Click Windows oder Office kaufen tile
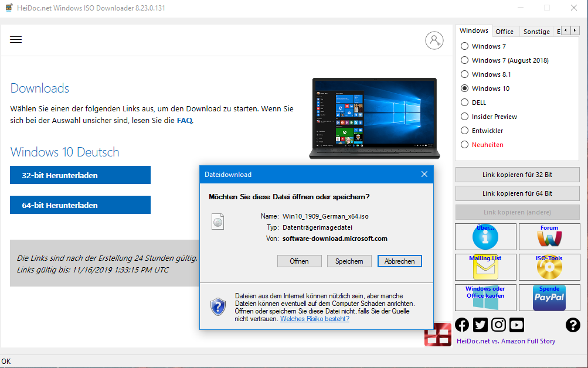Image resolution: width=588 pixels, height=368 pixels. [x=485, y=298]
